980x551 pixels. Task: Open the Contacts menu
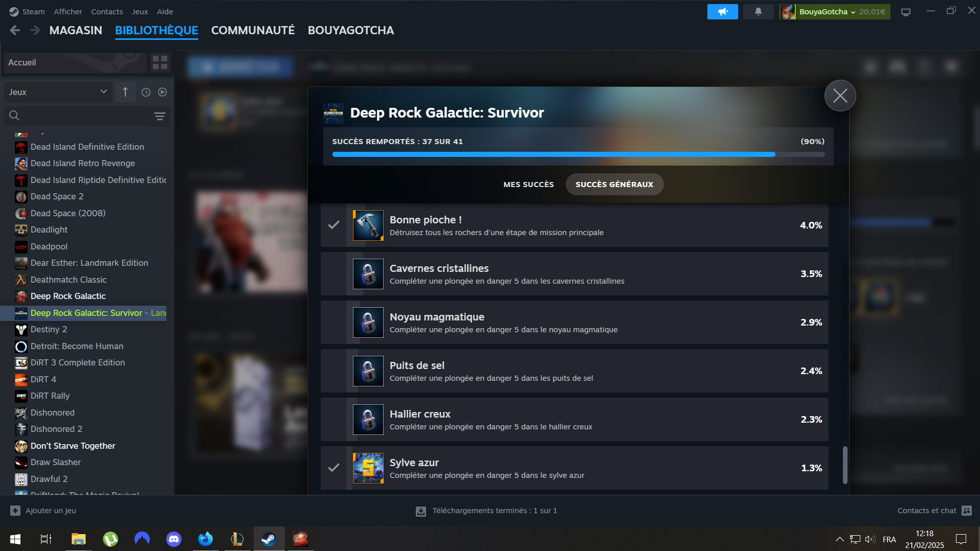(x=107, y=12)
